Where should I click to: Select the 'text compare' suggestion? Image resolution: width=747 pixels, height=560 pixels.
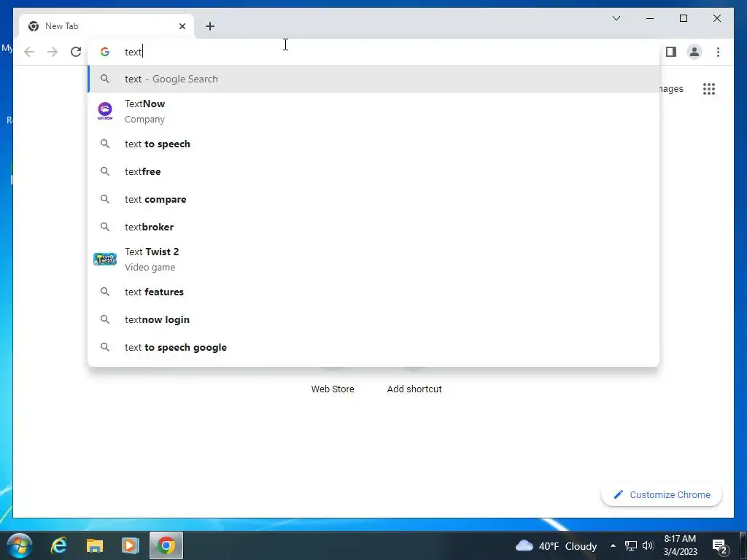(x=374, y=199)
